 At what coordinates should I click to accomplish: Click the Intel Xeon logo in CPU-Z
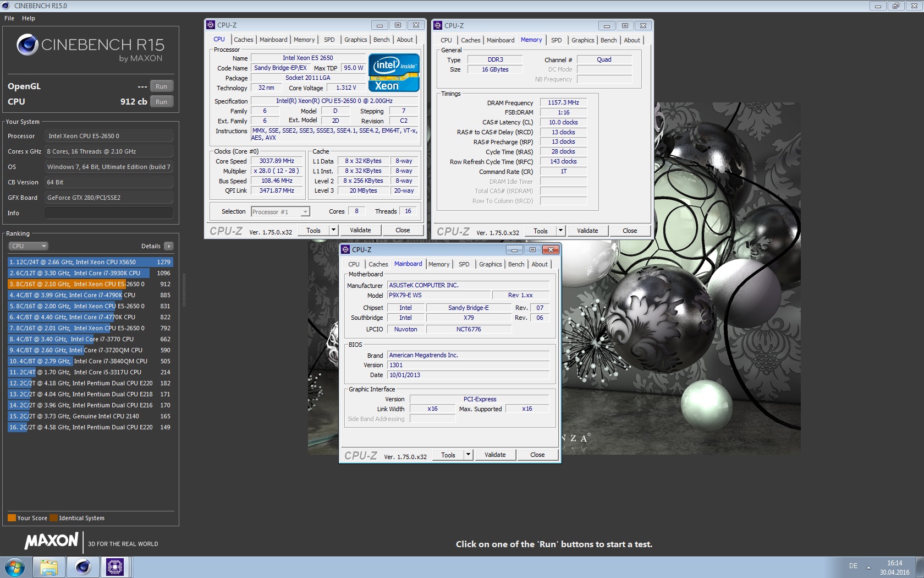click(x=394, y=72)
